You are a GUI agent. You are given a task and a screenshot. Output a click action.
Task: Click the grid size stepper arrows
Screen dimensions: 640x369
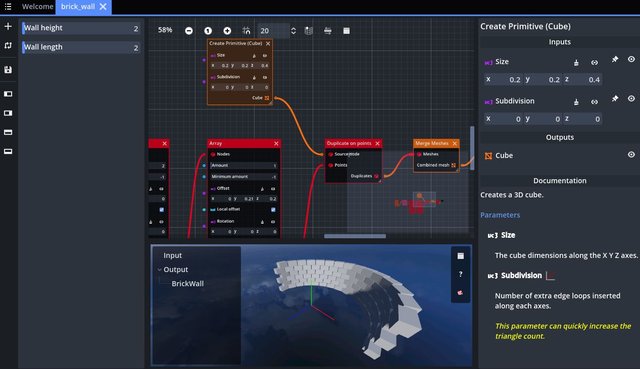tap(293, 31)
